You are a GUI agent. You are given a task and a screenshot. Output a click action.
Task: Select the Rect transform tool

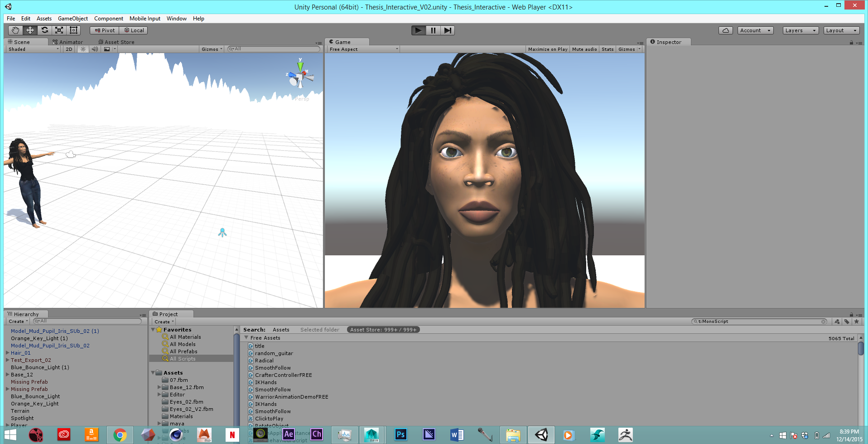[x=73, y=30]
